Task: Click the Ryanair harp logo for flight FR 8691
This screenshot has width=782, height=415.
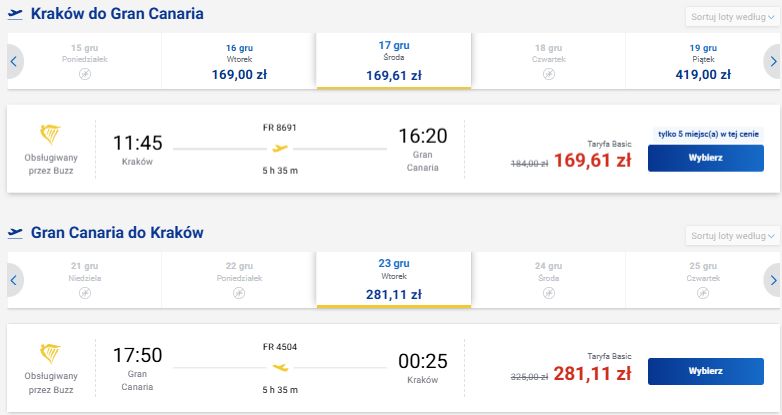Action: coord(50,135)
